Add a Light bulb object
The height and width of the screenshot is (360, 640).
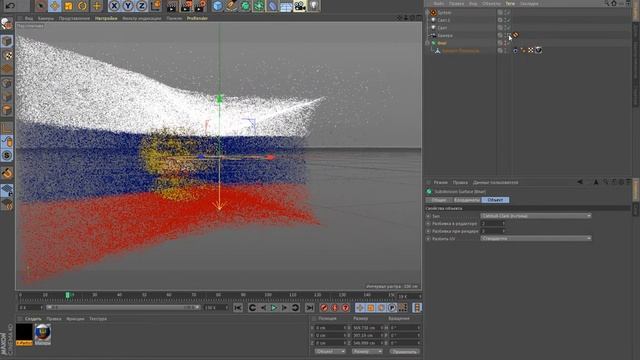click(x=313, y=6)
